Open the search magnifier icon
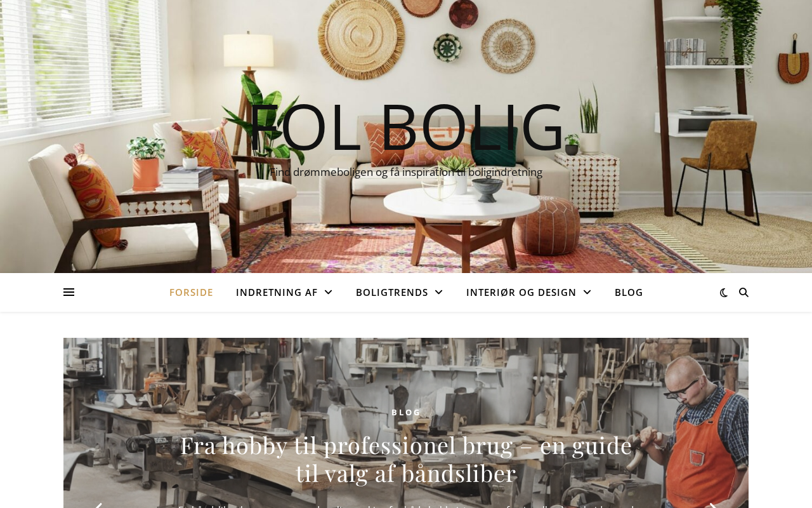Image resolution: width=812 pixels, height=508 pixels. pos(743,292)
